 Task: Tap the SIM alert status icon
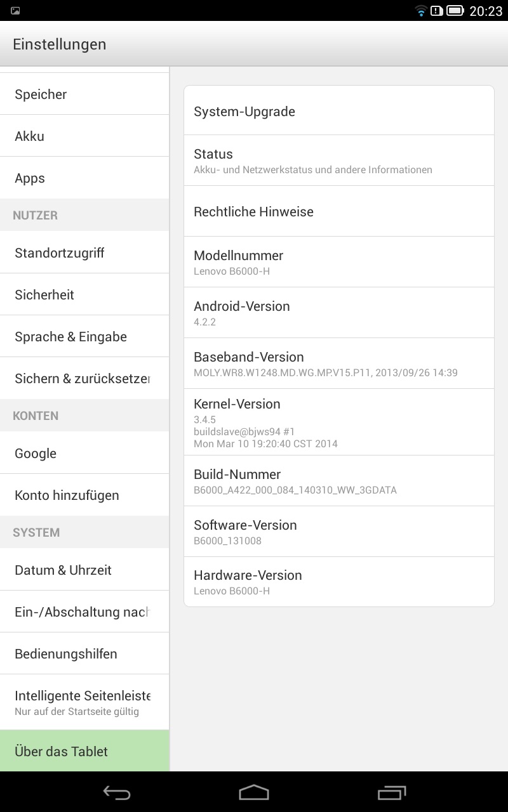tap(436, 11)
